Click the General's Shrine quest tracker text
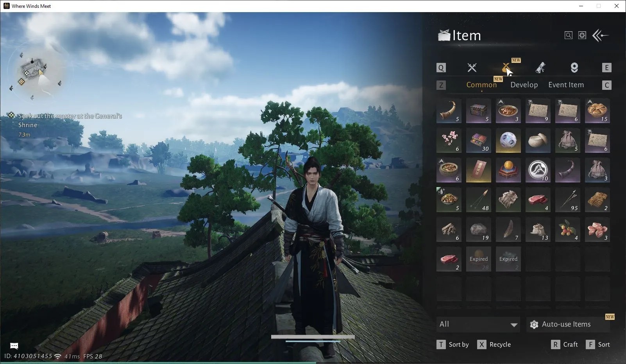Screen dimensions: 626x364 point(70,120)
